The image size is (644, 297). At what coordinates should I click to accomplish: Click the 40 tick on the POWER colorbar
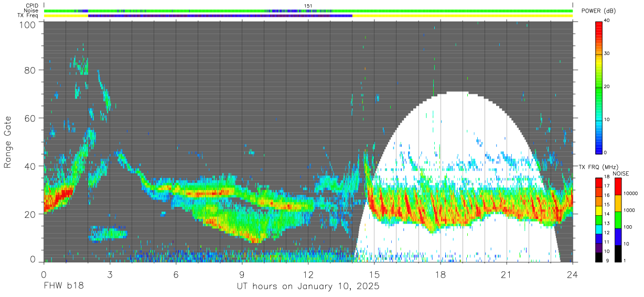[x=608, y=21]
